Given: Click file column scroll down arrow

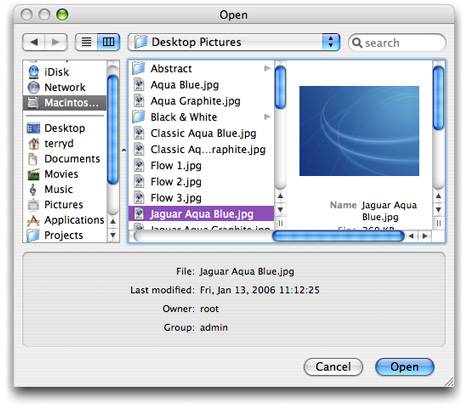Looking at the screenshot, I should [x=280, y=210].
